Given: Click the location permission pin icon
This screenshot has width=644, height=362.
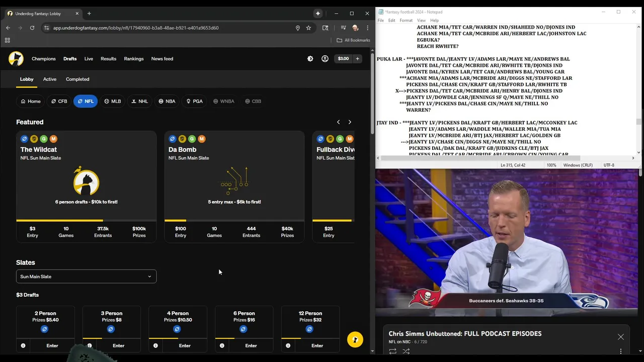Looking at the screenshot, I should pyautogui.click(x=298, y=28).
